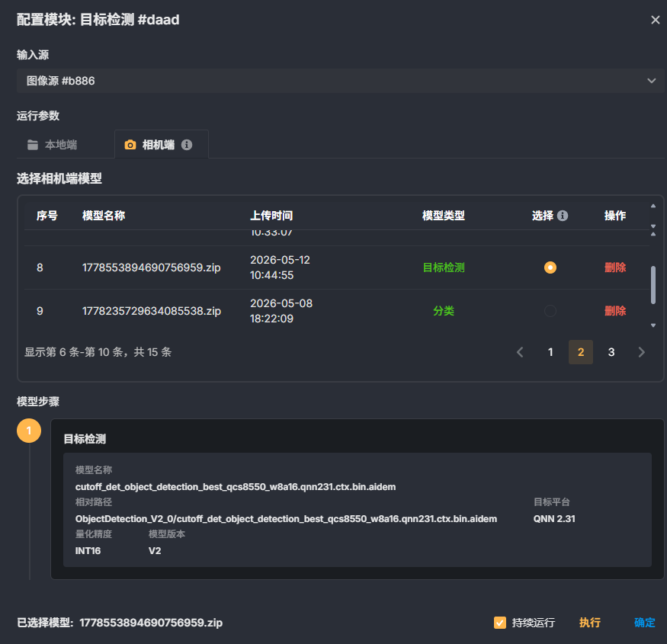667x644 pixels.
Task: Open page 1 of the model list
Action: coord(550,352)
